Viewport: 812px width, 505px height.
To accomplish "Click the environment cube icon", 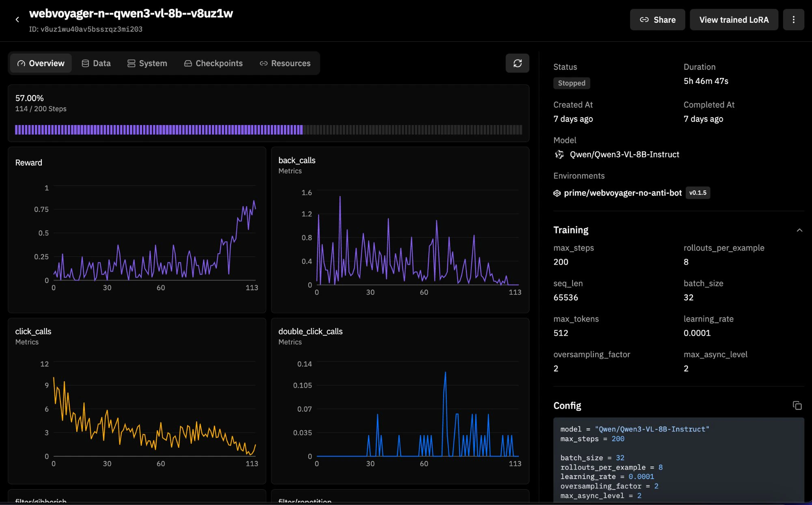I will pyautogui.click(x=557, y=193).
